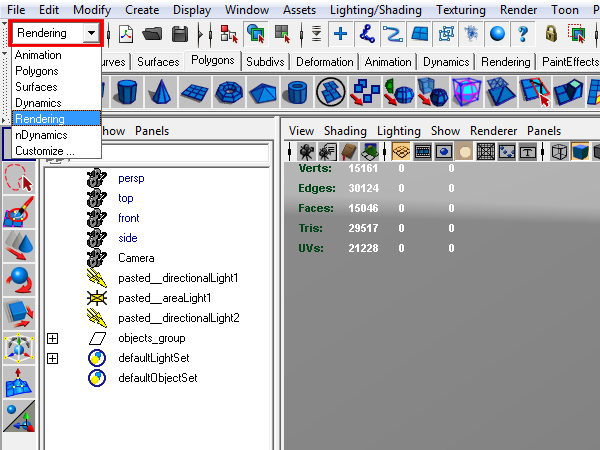600x450 pixels.
Task: Select pasted__areaLight1 in the outliner
Action: (165, 298)
